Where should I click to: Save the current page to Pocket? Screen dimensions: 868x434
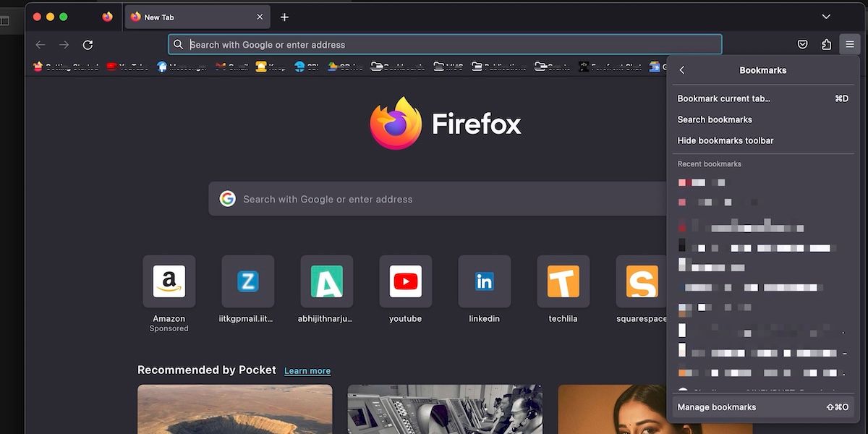pyautogui.click(x=802, y=44)
